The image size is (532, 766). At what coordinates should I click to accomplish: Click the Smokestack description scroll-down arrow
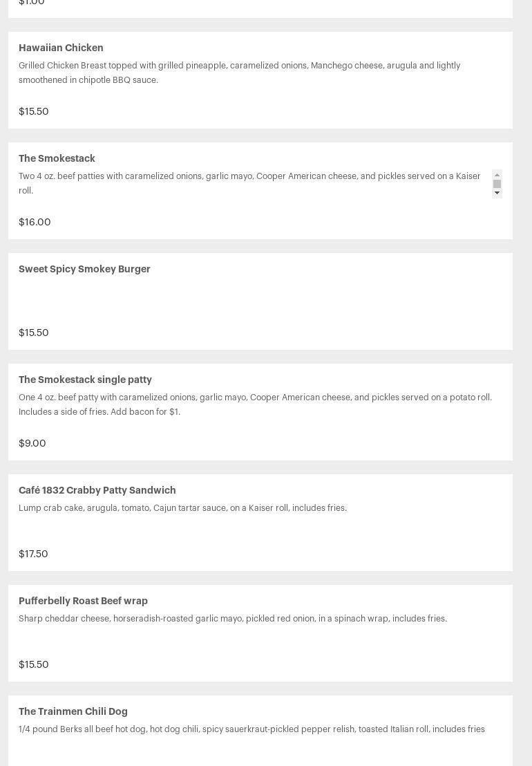click(497, 194)
